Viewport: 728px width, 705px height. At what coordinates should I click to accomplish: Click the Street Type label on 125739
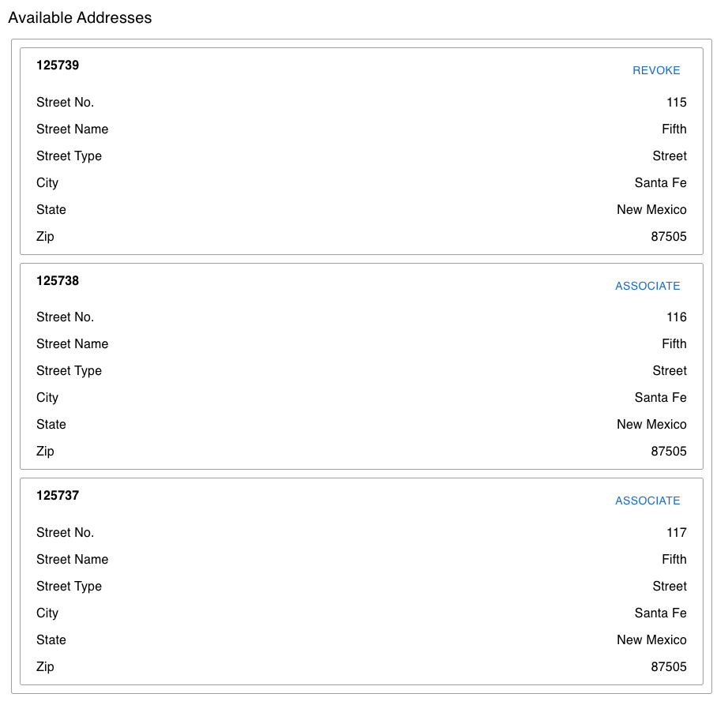point(69,156)
